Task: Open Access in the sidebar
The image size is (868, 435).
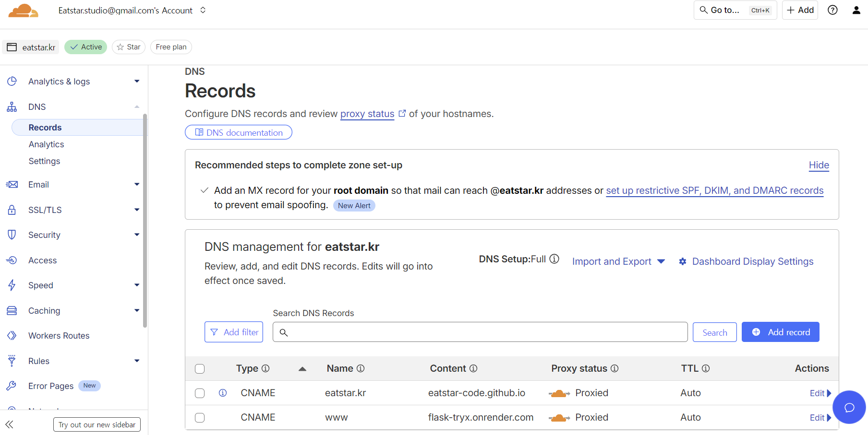Action: coord(42,260)
